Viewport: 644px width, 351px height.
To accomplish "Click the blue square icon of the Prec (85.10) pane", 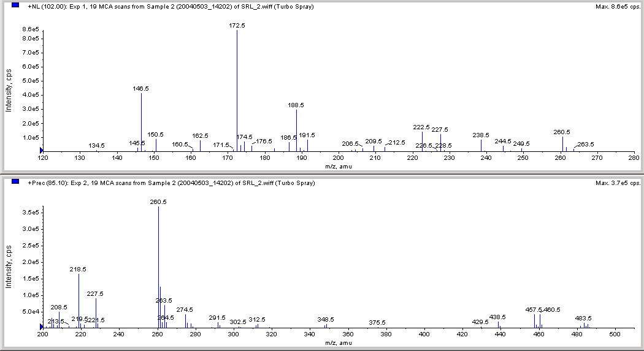I will [x=15, y=182].
